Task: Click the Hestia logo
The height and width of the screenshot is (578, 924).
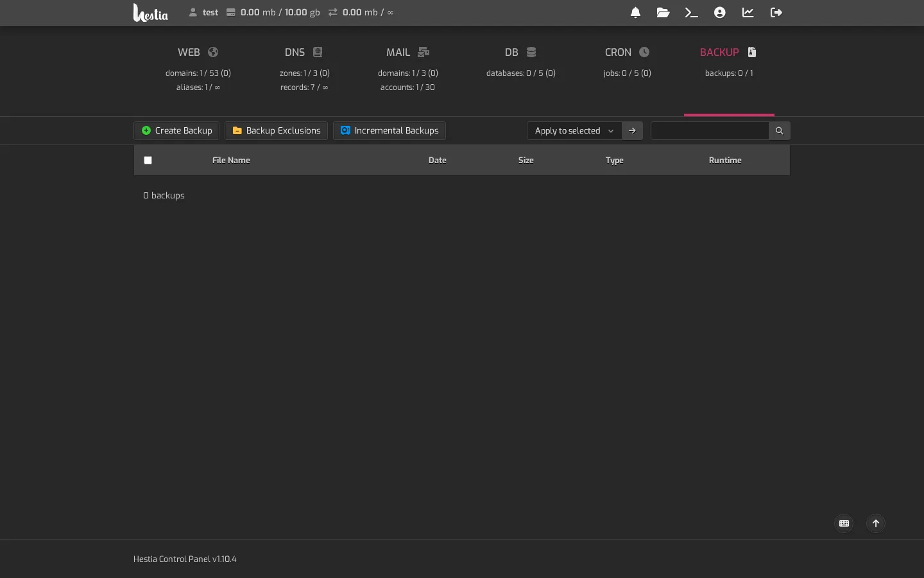Action: (151, 12)
